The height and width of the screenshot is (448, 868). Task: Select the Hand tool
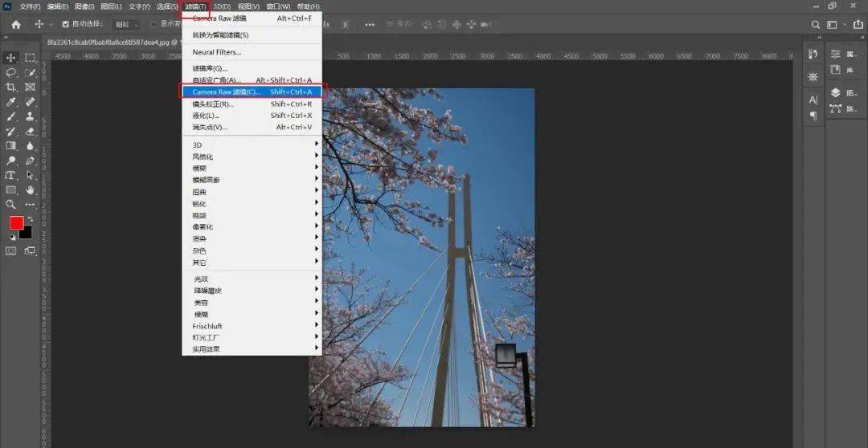(x=30, y=189)
